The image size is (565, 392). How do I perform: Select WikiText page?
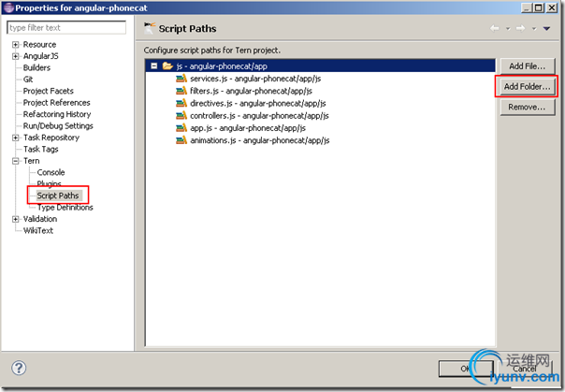point(38,230)
